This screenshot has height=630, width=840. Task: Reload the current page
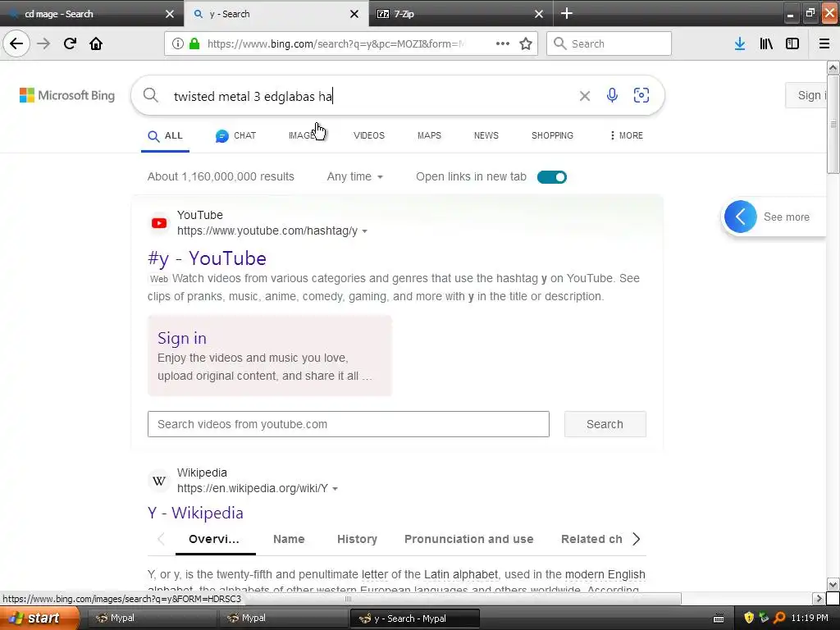point(70,43)
